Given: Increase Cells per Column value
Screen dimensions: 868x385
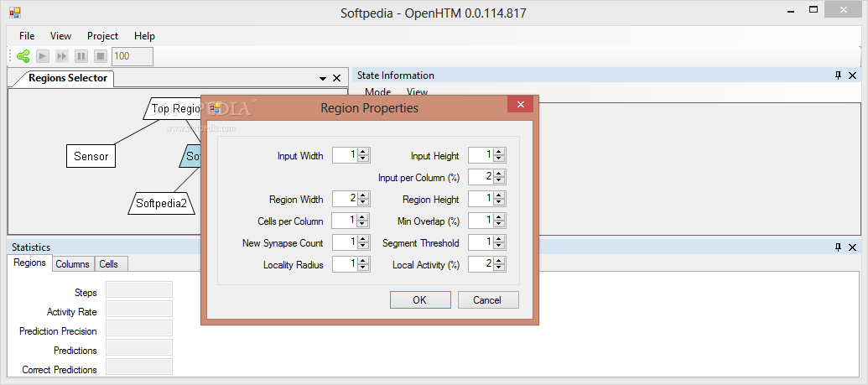Looking at the screenshot, I should tap(363, 217).
